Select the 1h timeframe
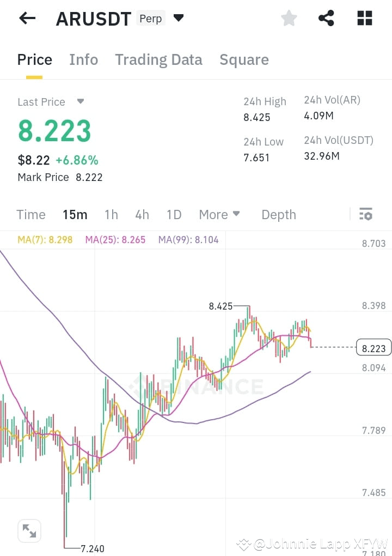The width and height of the screenshot is (392, 556). (x=111, y=215)
